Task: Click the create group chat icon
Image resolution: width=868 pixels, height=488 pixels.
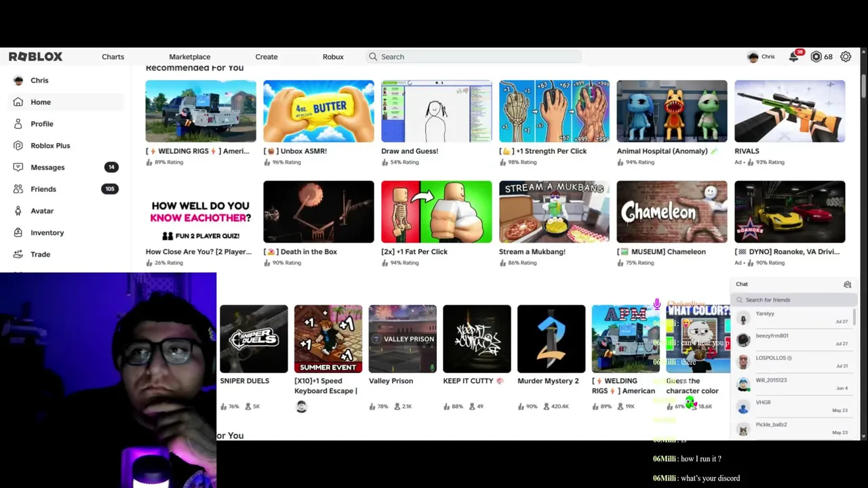Action: pos(847,285)
